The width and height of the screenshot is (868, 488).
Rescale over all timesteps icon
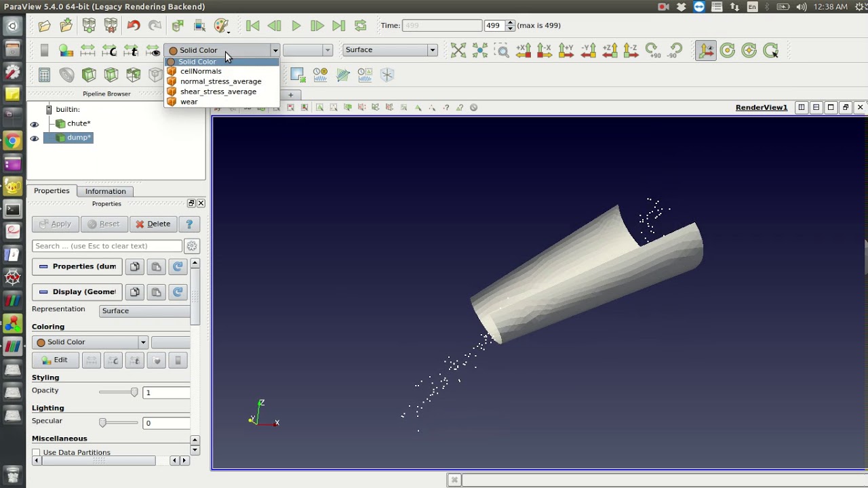131,50
